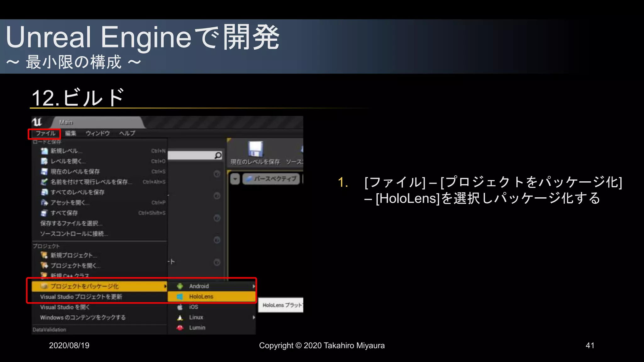Select 名前を付けて現行レベルを保存...
This screenshot has width=644, height=362.
tap(99, 182)
